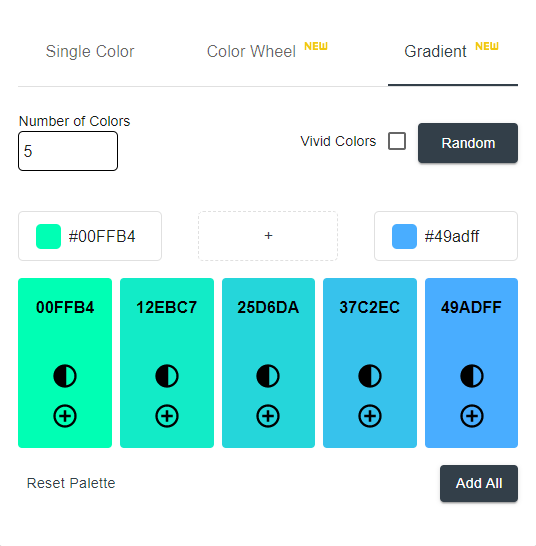Add color 37C2EC with its plus icon
Image resolution: width=536 pixels, height=546 pixels.
tap(370, 416)
